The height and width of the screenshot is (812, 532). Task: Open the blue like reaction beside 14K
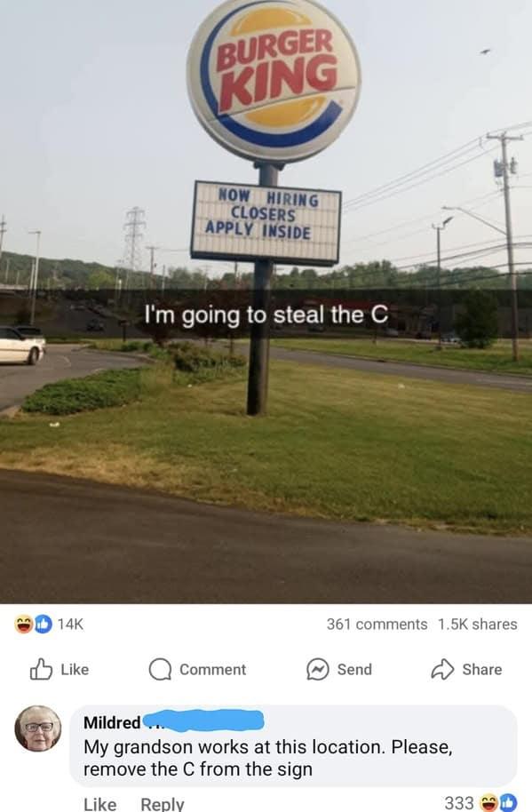coord(43,624)
